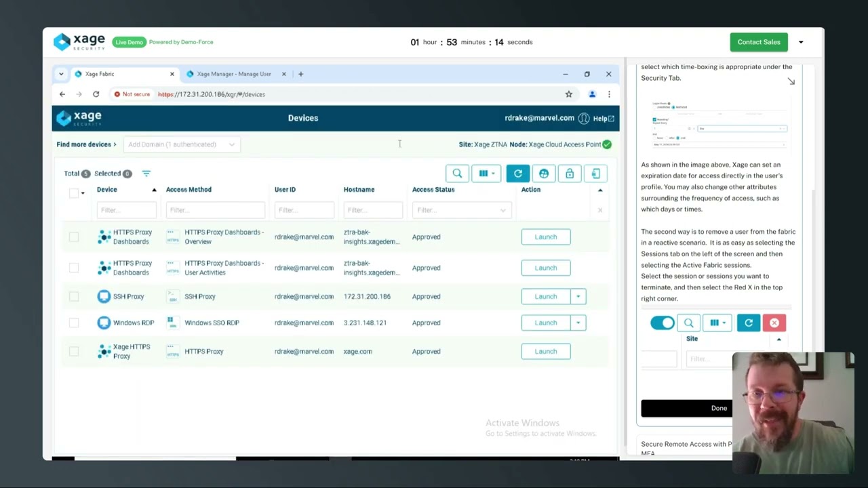Click the Hostname filter input
Viewport: 868px width, 488px height.
(x=373, y=210)
